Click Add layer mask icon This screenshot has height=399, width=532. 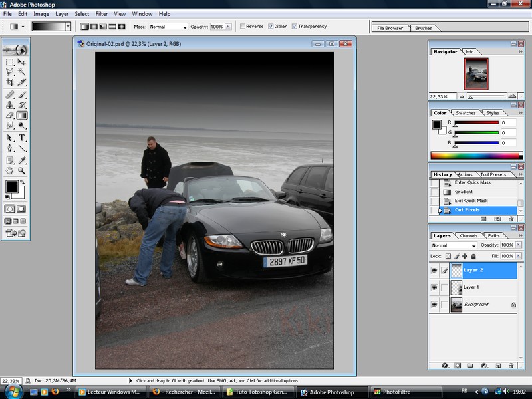coord(458,366)
